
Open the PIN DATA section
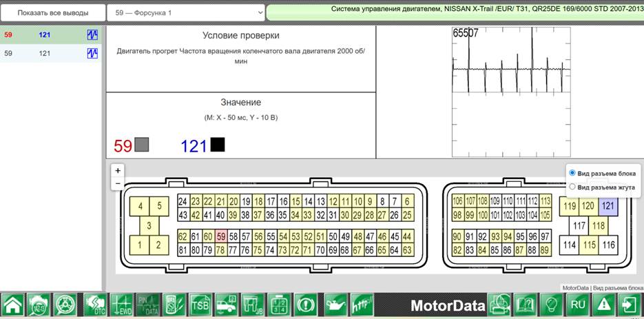[x=148, y=305]
